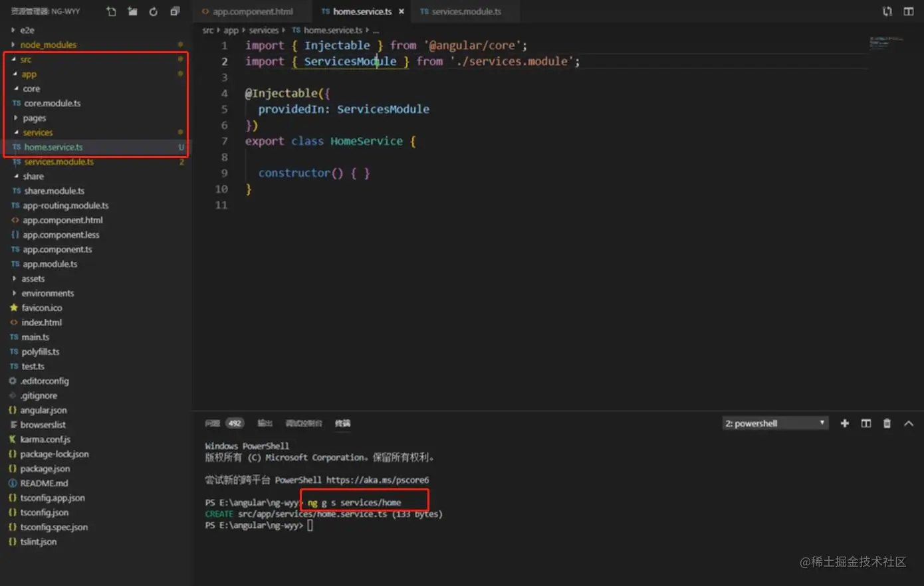The width and height of the screenshot is (924, 586).
Task: Click the 'services' breadcrumb above the editor
Action: coord(263,30)
